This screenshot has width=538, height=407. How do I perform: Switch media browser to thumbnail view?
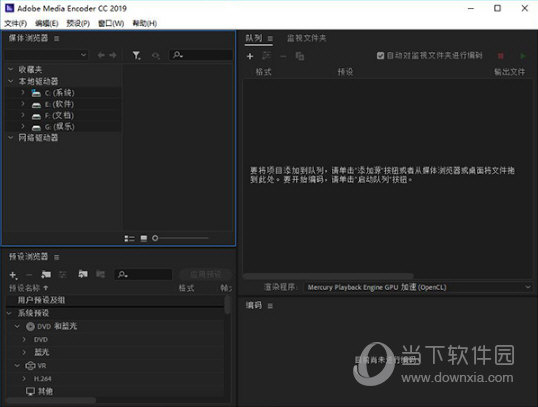point(144,238)
